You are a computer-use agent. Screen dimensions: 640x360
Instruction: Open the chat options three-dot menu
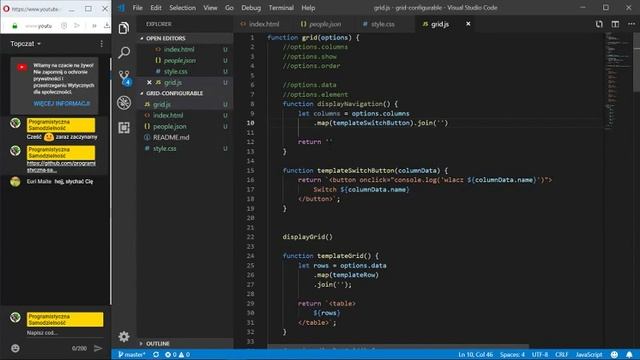(x=101, y=44)
